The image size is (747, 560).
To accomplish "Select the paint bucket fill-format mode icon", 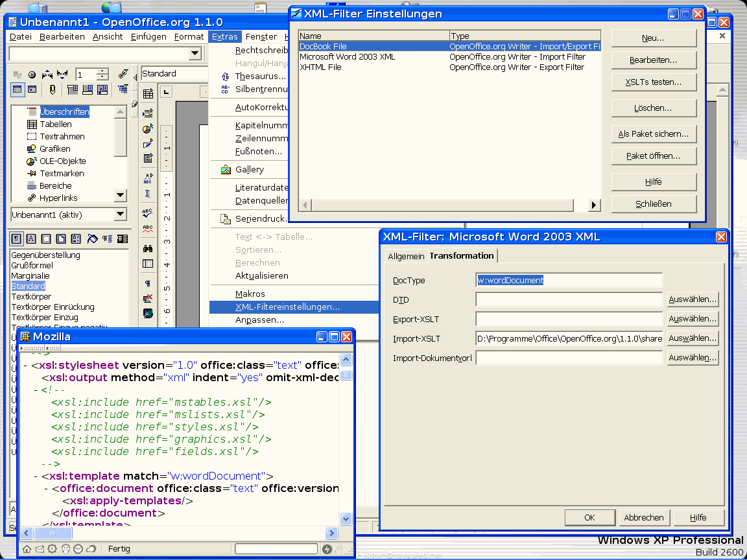I will pyautogui.click(x=92, y=239).
